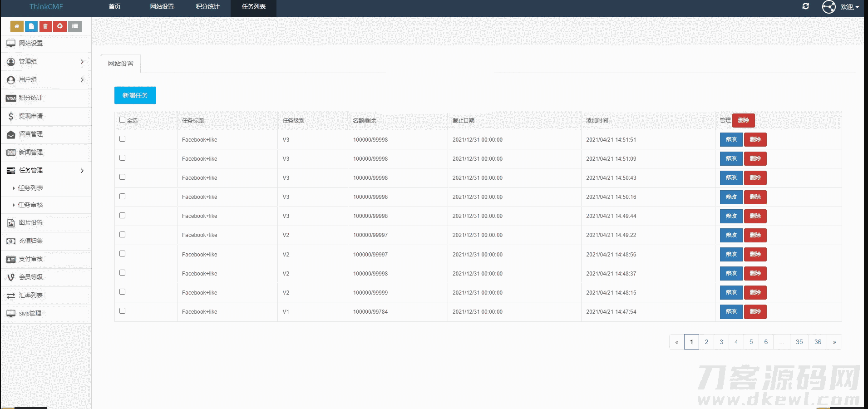The height and width of the screenshot is (409, 868).
Task: Switch to the 网站设置 content tab
Action: coord(121,64)
